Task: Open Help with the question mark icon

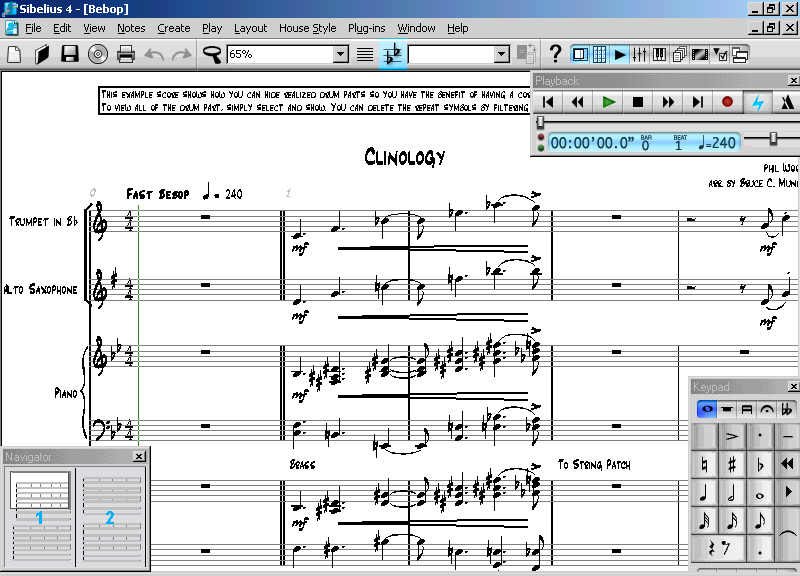Action: point(555,54)
